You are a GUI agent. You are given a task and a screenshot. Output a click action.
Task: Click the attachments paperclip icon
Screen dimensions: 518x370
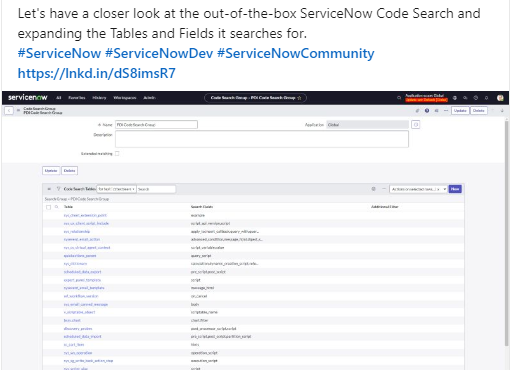[417, 111]
